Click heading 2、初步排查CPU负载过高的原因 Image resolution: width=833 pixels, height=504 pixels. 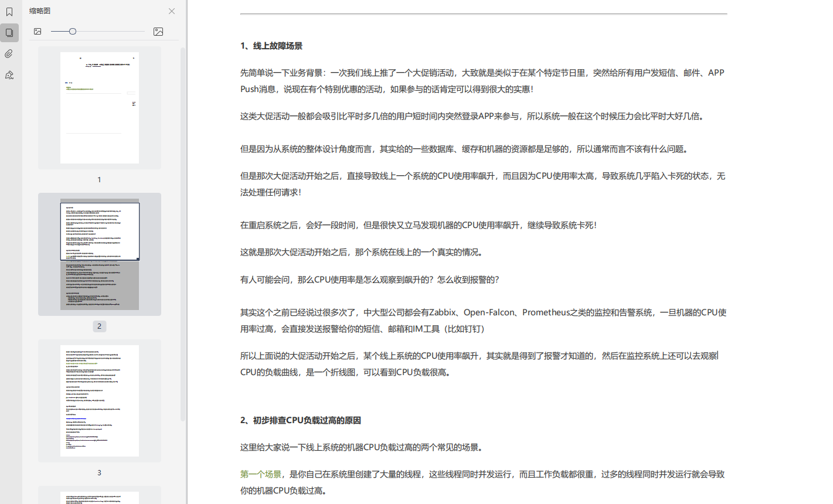(x=301, y=420)
